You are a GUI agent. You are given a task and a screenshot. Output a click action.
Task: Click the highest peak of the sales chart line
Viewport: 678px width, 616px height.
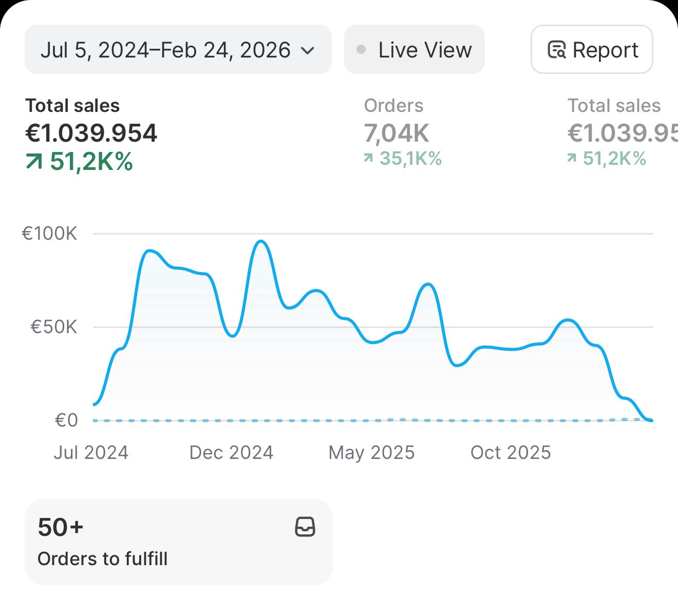click(x=261, y=241)
